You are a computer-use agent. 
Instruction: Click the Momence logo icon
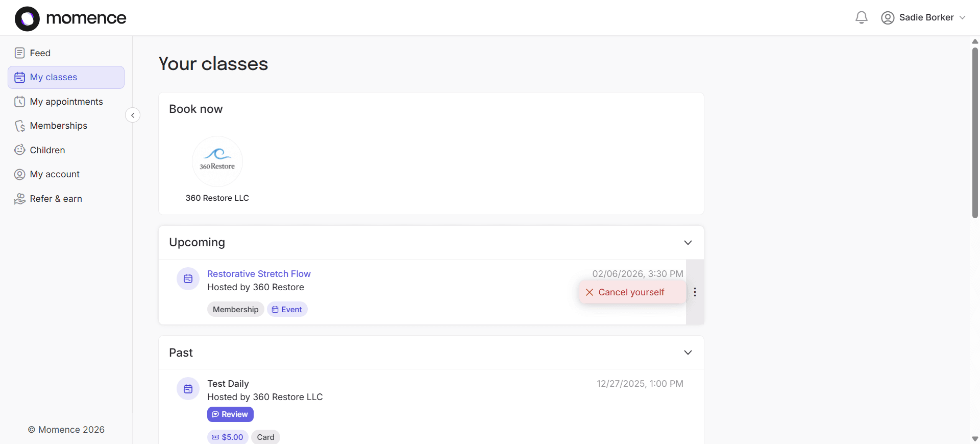(x=27, y=18)
